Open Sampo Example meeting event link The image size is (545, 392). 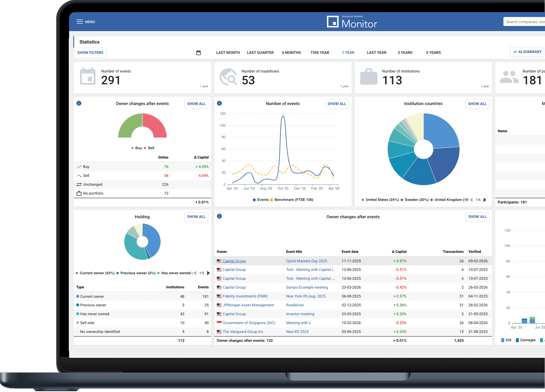click(307, 287)
